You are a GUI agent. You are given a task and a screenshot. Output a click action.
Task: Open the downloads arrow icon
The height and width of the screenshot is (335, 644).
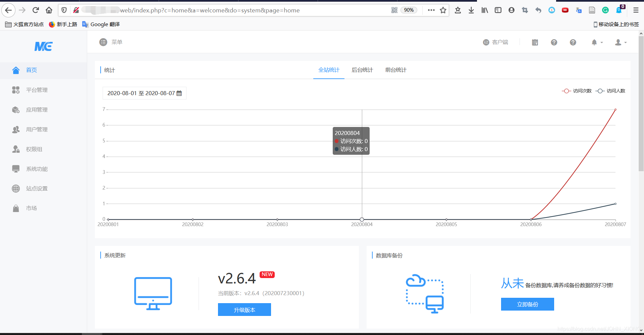pyautogui.click(x=471, y=10)
